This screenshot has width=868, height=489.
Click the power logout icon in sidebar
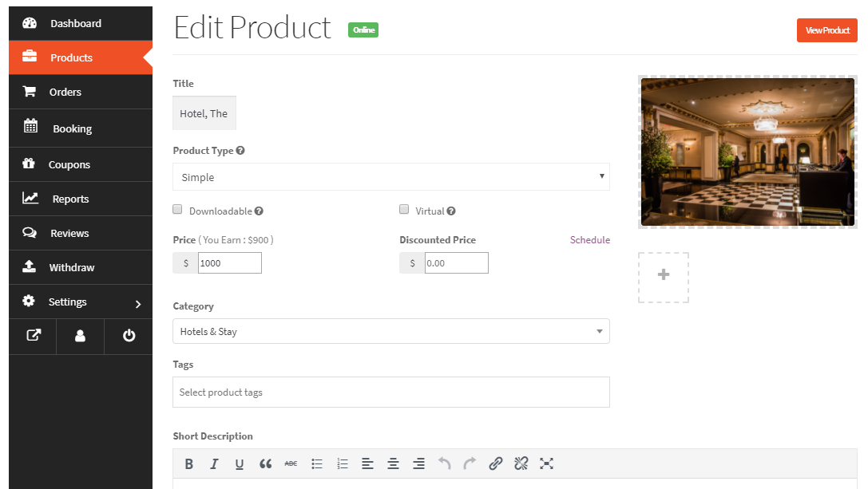click(129, 336)
